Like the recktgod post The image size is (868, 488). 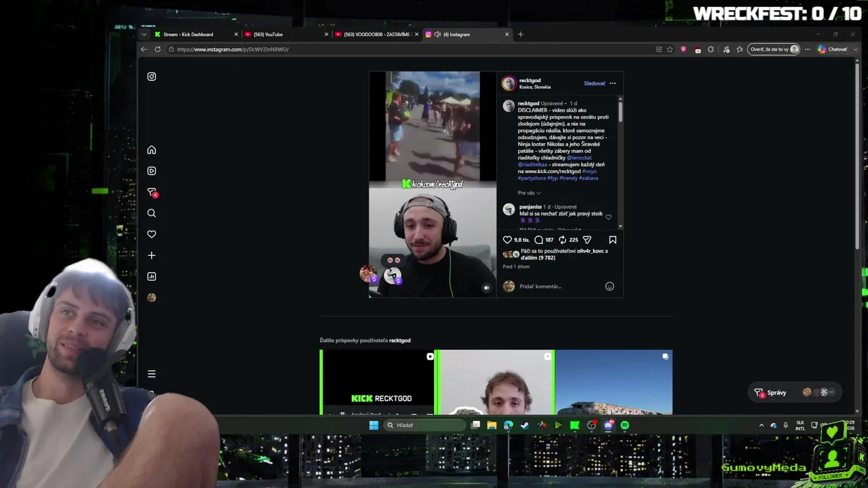pos(507,240)
